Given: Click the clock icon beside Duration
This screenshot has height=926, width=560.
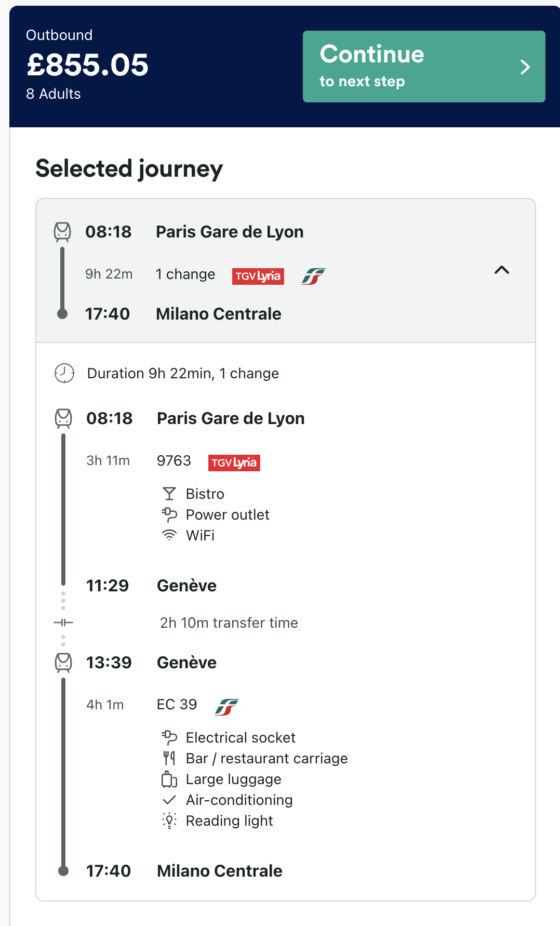Looking at the screenshot, I should point(64,373).
